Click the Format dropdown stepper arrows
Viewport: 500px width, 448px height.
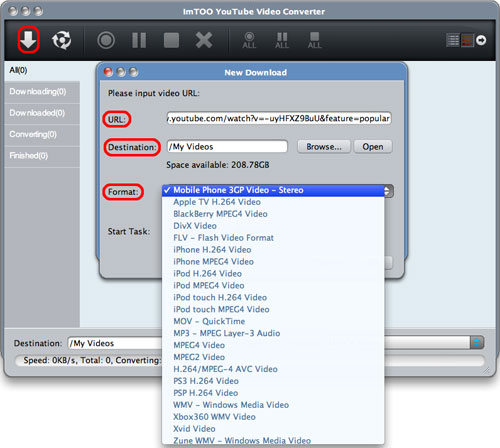[x=388, y=191]
